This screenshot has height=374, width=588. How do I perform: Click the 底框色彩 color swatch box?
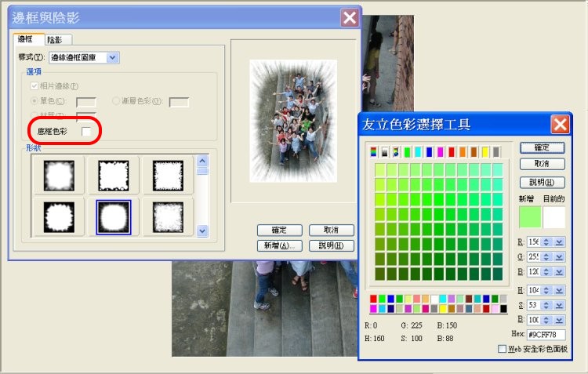tap(87, 131)
